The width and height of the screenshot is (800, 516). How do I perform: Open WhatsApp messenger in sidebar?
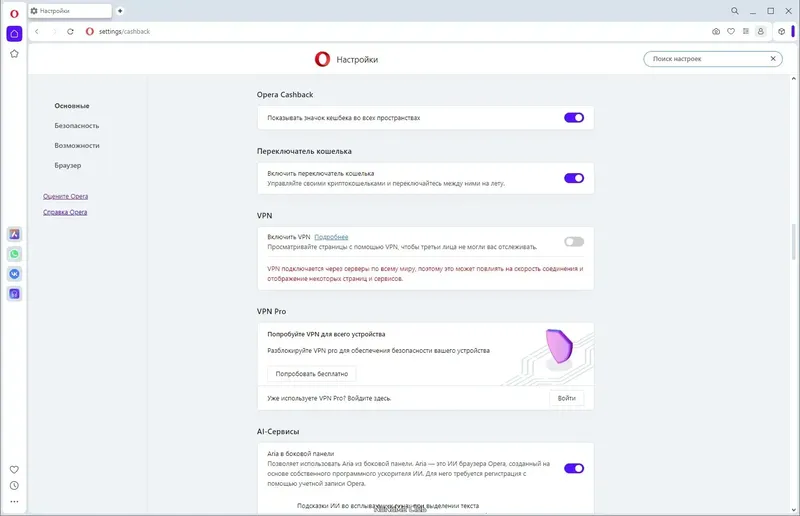[14, 254]
